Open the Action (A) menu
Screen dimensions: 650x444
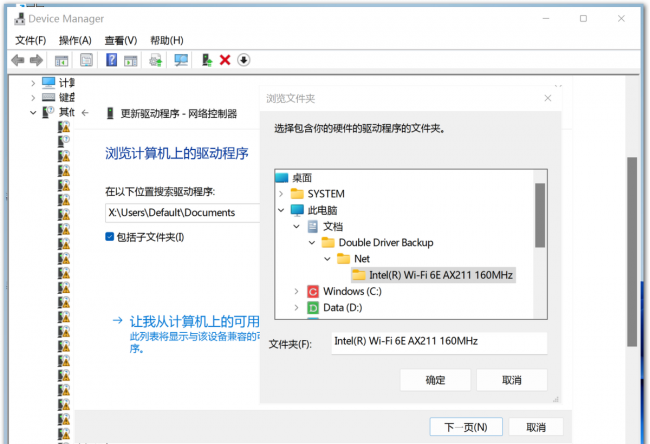coord(75,40)
